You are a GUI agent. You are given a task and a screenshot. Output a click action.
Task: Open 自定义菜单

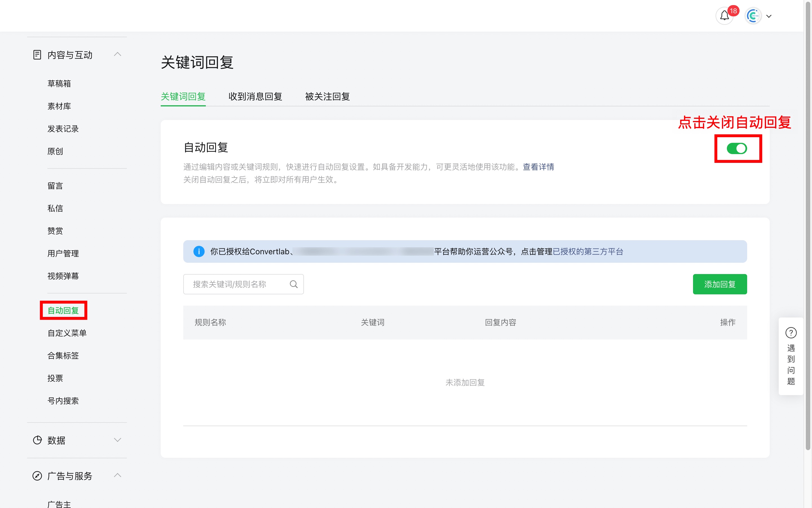(x=67, y=333)
